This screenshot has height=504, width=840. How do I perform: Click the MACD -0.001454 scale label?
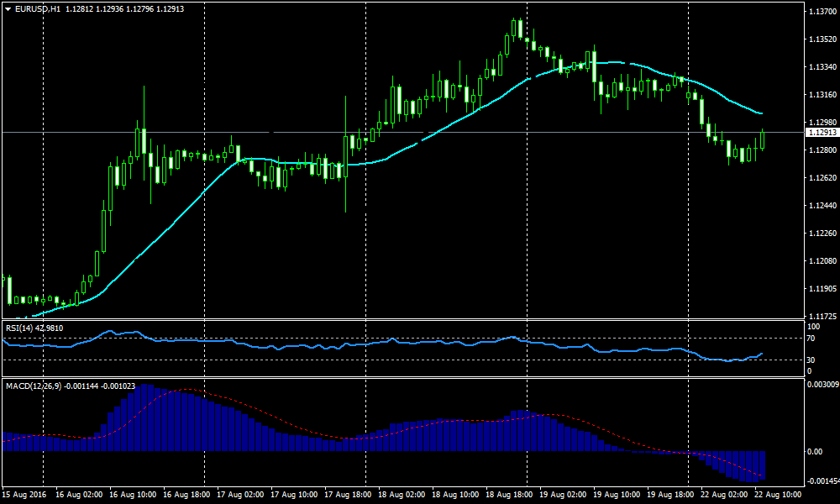click(x=820, y=480)
